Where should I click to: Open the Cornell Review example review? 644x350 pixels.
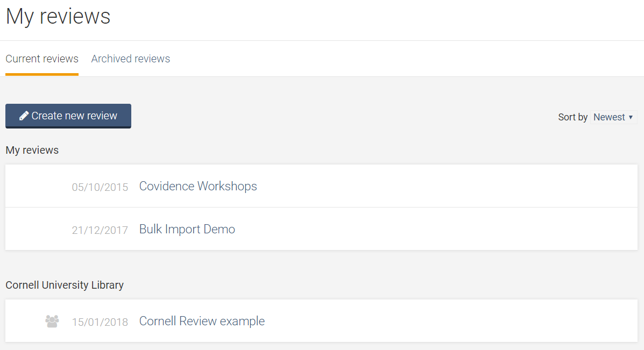[x=202, y=320]
